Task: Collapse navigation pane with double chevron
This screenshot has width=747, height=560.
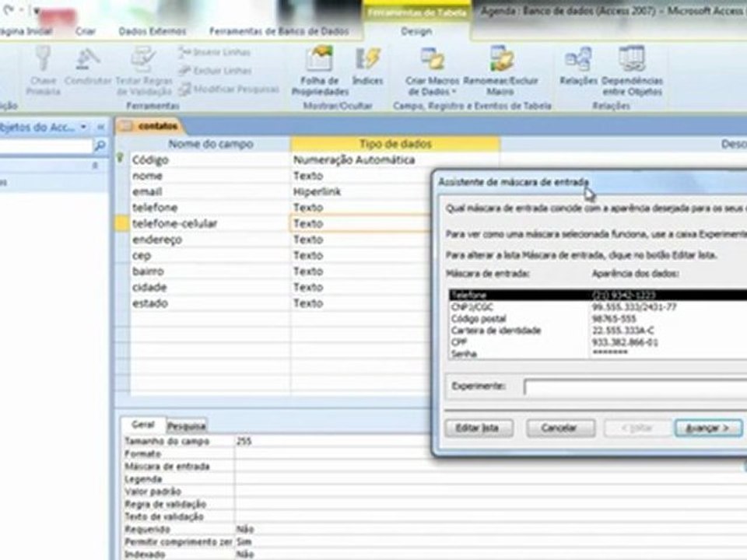Action: 101,127
